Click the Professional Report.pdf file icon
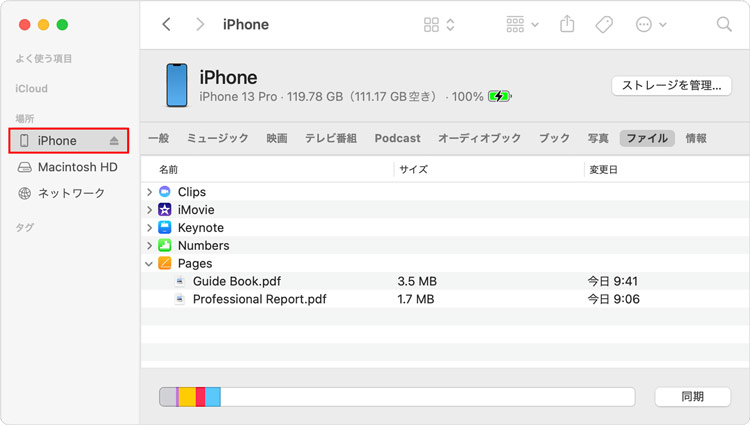The height and width of the screenshot is (425, 750). tap(180, 299)
